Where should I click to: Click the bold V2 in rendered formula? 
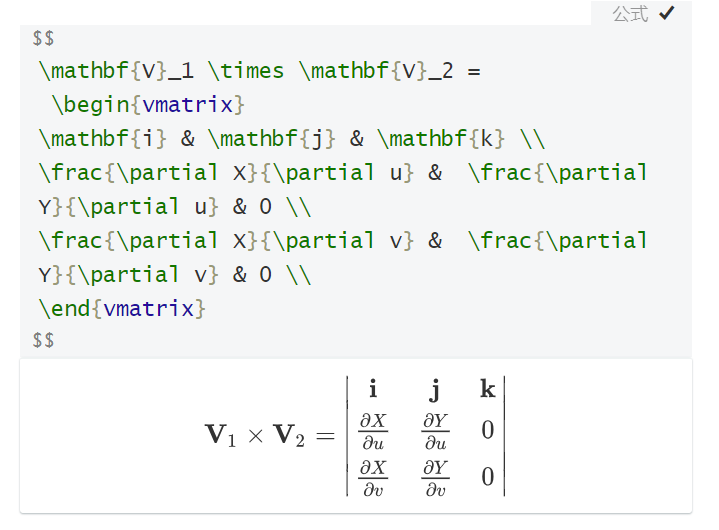[289, 434]
